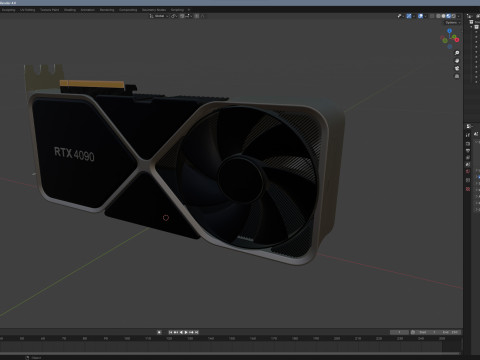Image resolution: width=480 pixels, height=360 pixels.
Task: Toggle proportional editing
Action: (x=197, y=16)
